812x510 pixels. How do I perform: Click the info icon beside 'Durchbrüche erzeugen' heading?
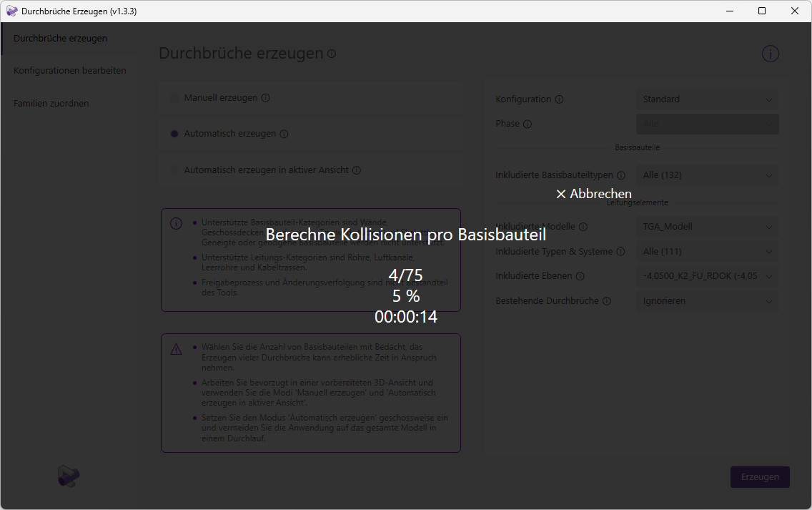click(x=332, y=53)
